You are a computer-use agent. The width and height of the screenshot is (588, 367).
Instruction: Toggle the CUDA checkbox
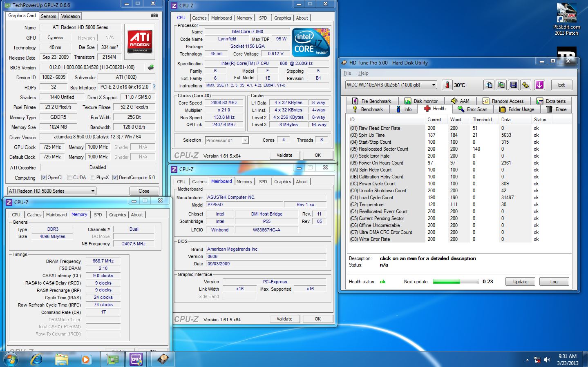(x=70, y=178)
